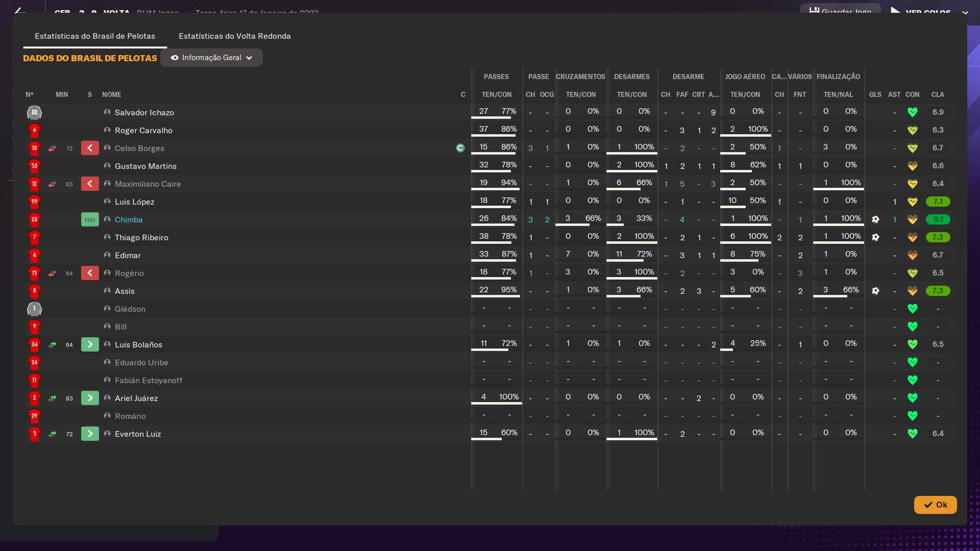Click the person icon beside Eduardo Uribe
980x551 pixels.
[107, 362]
